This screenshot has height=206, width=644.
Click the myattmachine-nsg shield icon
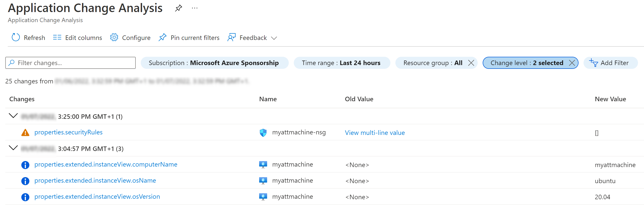(x=263, y=133)
